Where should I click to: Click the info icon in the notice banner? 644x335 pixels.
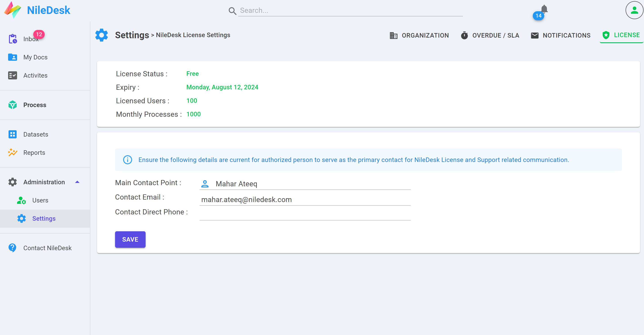(127, 160)
